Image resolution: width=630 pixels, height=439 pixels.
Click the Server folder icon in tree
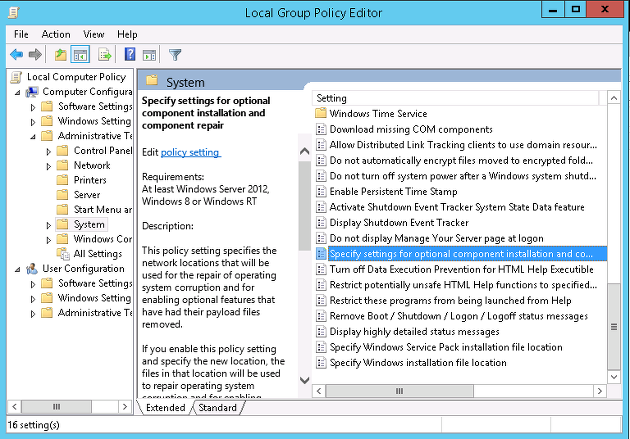(x=62, y=194)
